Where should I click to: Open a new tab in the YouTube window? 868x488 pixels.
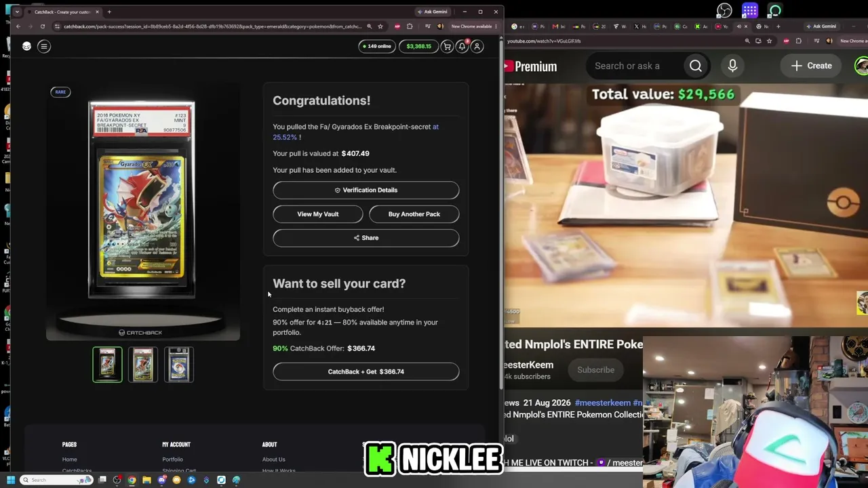tap(778, 26)
